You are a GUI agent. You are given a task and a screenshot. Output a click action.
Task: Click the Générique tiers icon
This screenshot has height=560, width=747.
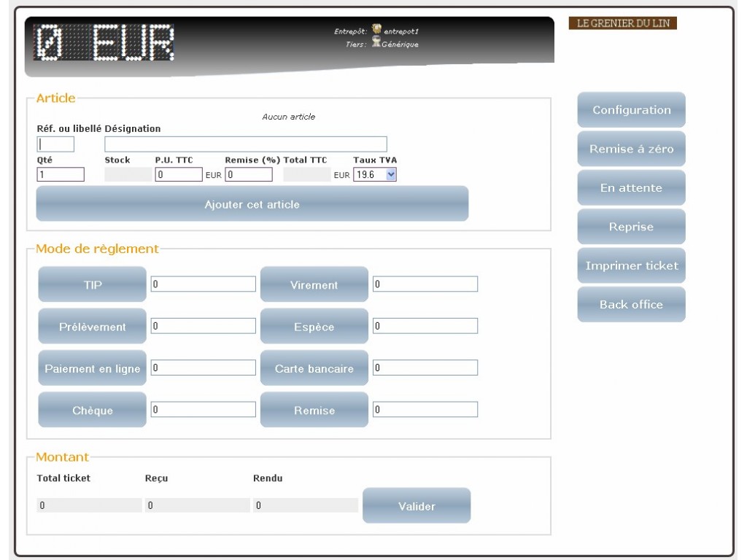pyautogui.click(x=376, y=42)
